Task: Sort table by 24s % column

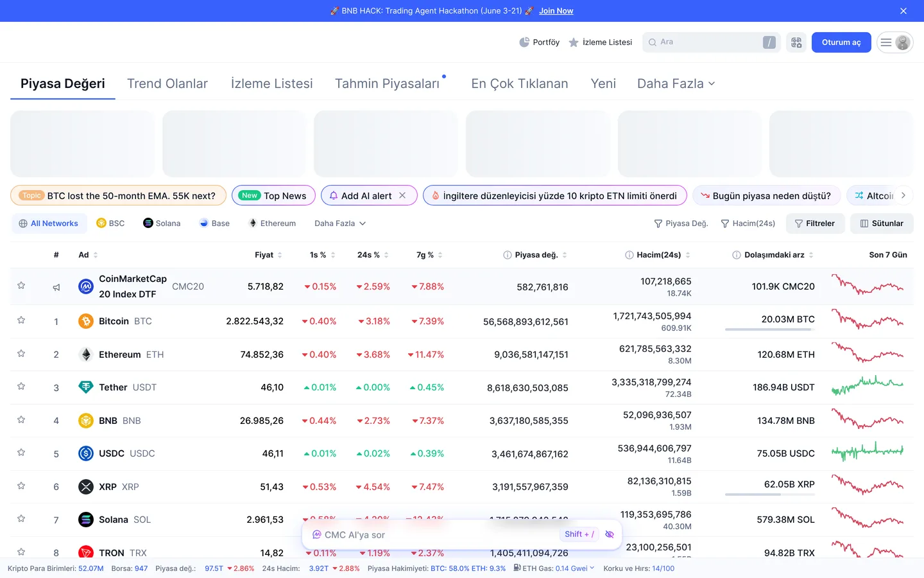Action: pyautogui.click(x=373, y=255)
